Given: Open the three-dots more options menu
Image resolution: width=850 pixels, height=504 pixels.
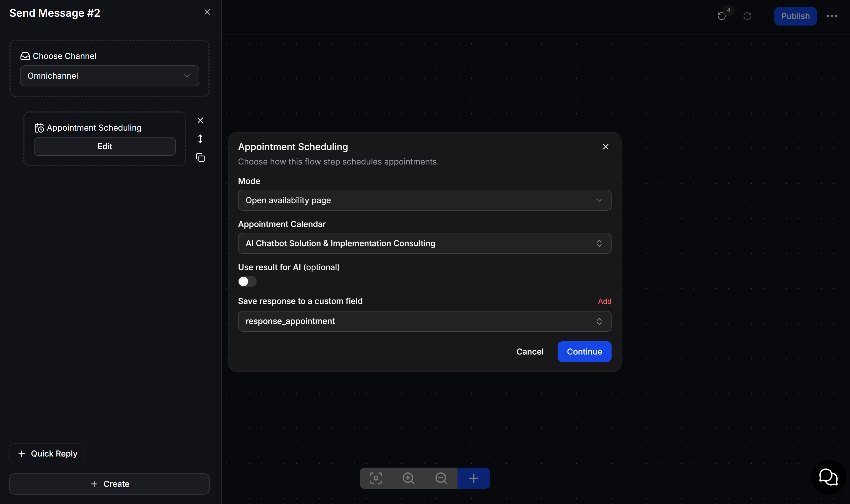Looking at the screenshot, I should 832,16.
